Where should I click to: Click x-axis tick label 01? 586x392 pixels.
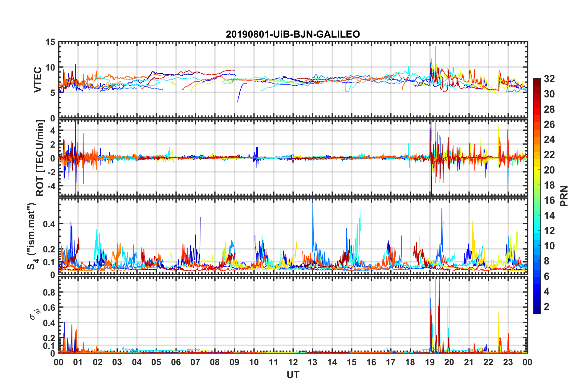[x=78, y=362]
